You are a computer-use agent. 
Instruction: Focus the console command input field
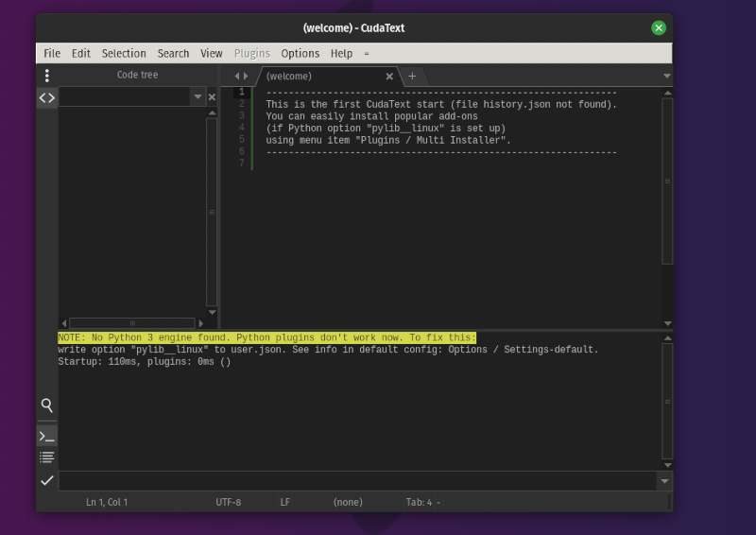point(358,481)
